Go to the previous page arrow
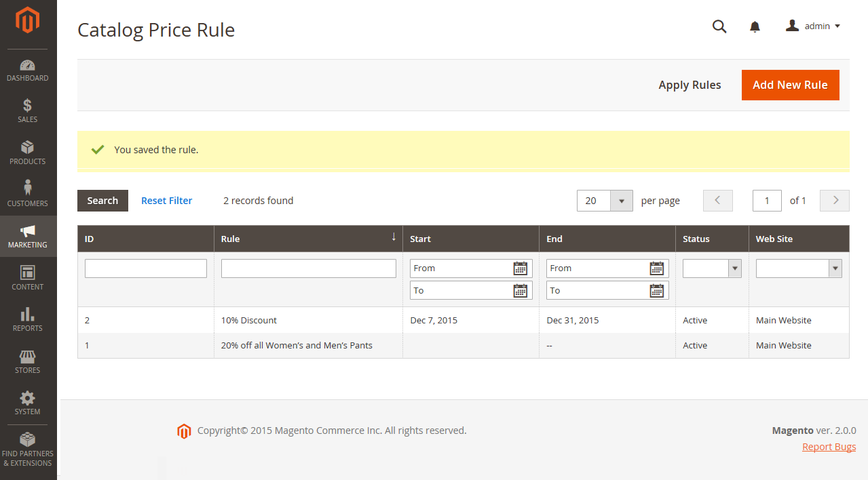 (718, 201)
